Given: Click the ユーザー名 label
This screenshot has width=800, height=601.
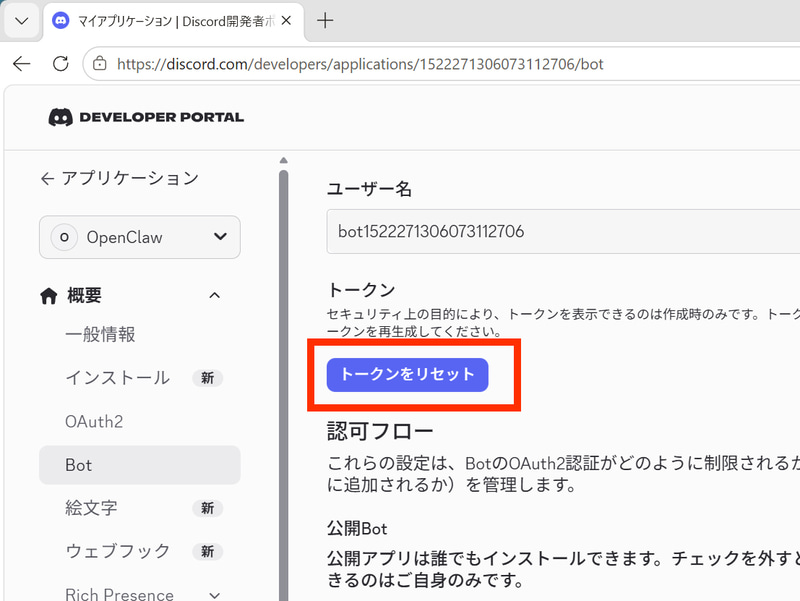Looking at the screenshot, I should pos(369,189).
